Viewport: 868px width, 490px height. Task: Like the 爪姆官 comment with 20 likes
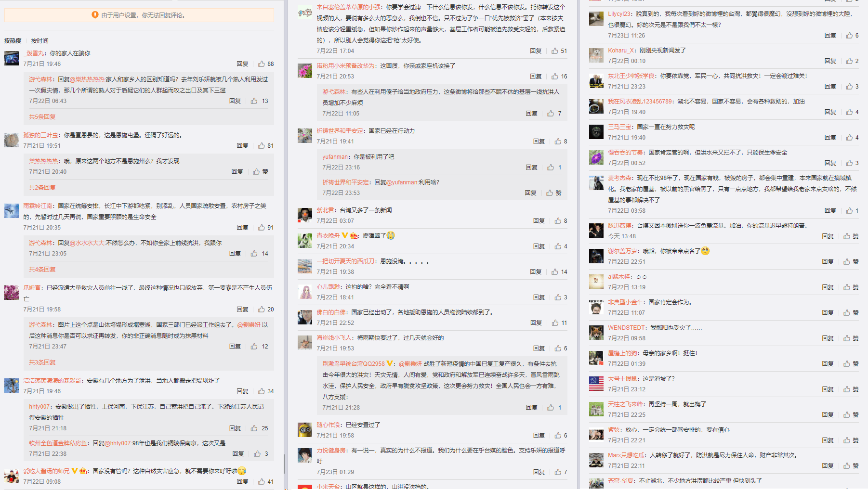point(261,309)
